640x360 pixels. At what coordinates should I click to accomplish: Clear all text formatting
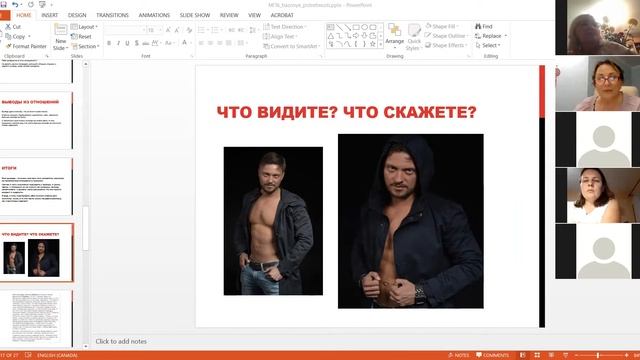point(189,30)
